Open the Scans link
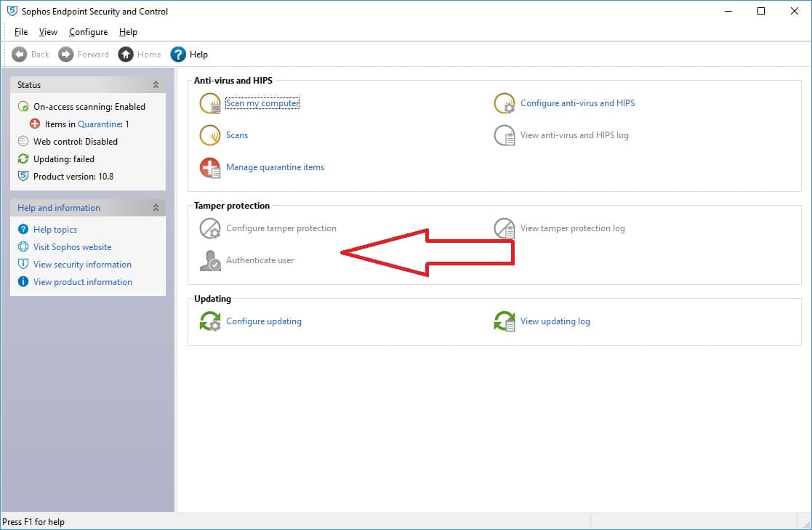 coord(237,135)
